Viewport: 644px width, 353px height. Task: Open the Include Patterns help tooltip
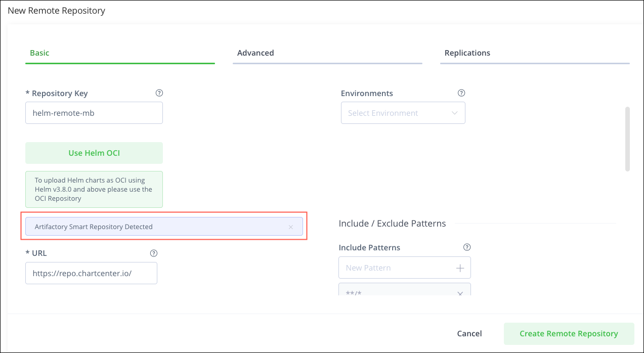466,247
